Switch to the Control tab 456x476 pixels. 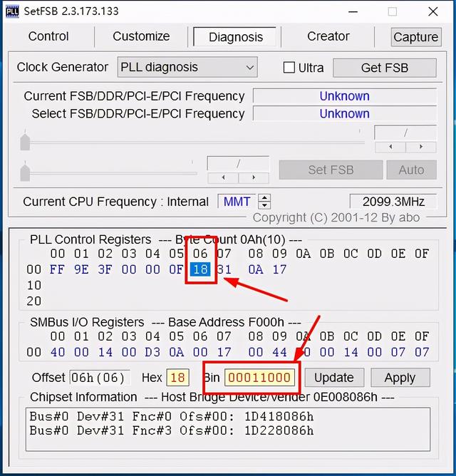(x=48, y=36)
